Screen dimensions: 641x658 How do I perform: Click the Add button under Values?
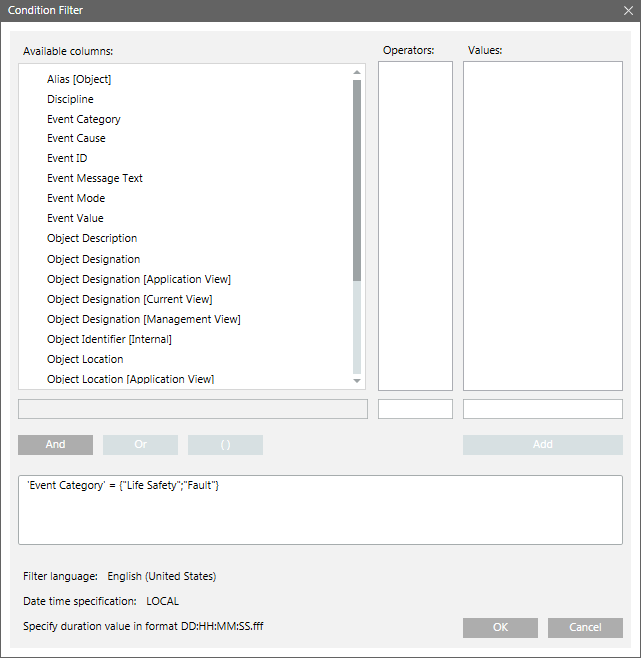tap(542, 445)
